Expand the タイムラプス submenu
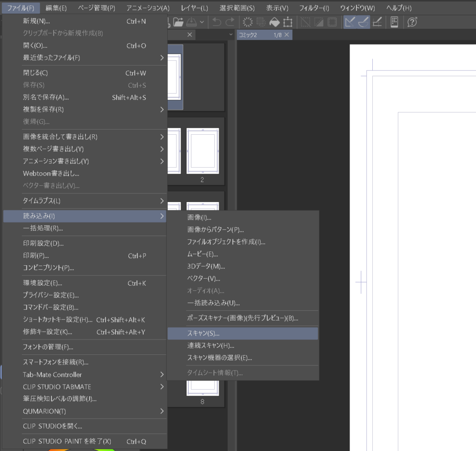Viewport: 476px width, 451px height. [x=85, y=201]
